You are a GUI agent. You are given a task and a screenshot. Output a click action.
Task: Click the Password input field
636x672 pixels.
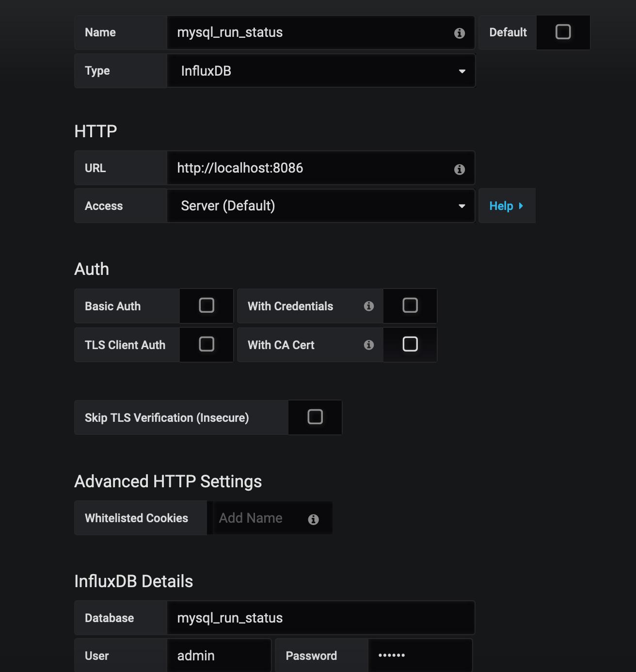(x=420, y=656)
